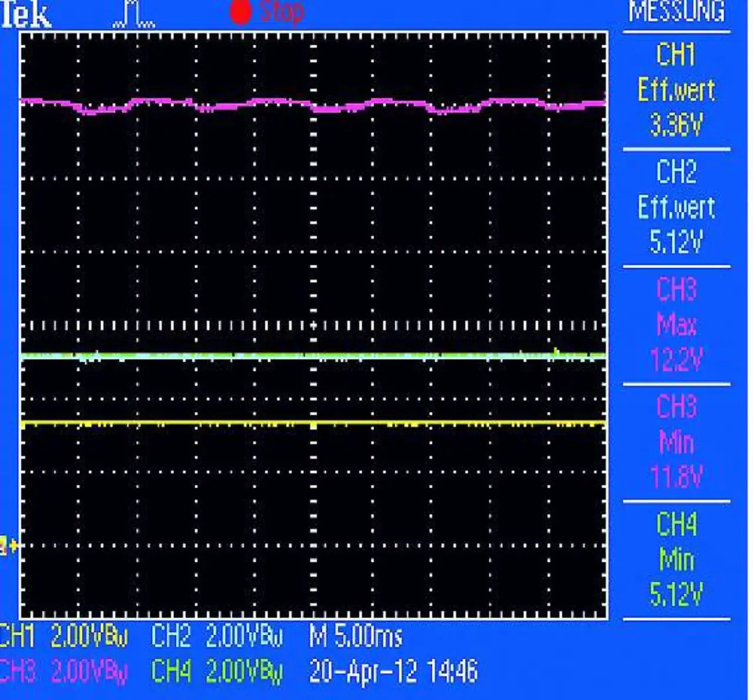Click the CH3 2.00V scale readout
This screenshot has width=753, height=700.
[x=64, y=671]
